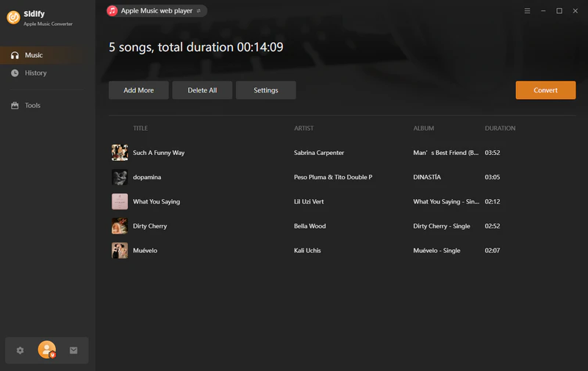The image size is (588, 371).
Task: Click the DURATION column header
Action: [x=500, y=128]
